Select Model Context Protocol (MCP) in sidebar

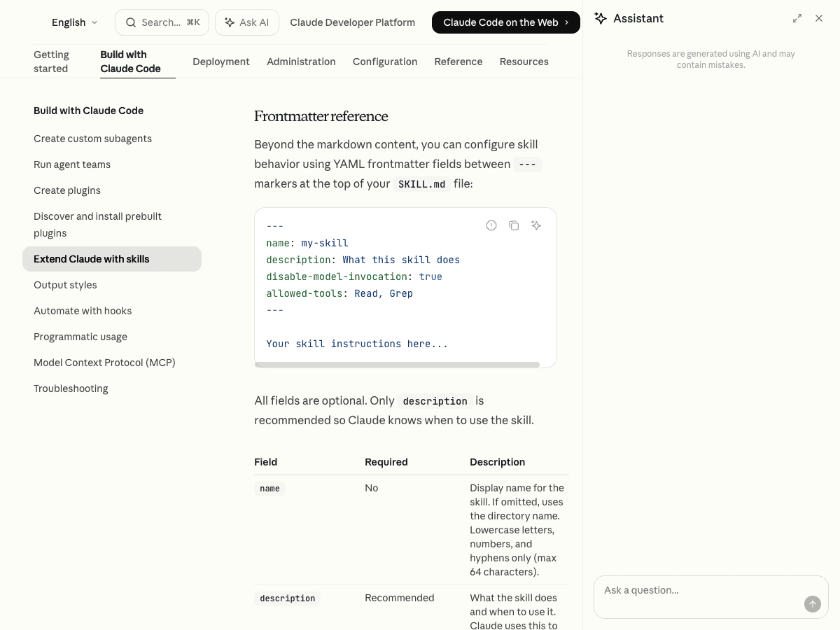pyautogui.click(x=104, y=363)
